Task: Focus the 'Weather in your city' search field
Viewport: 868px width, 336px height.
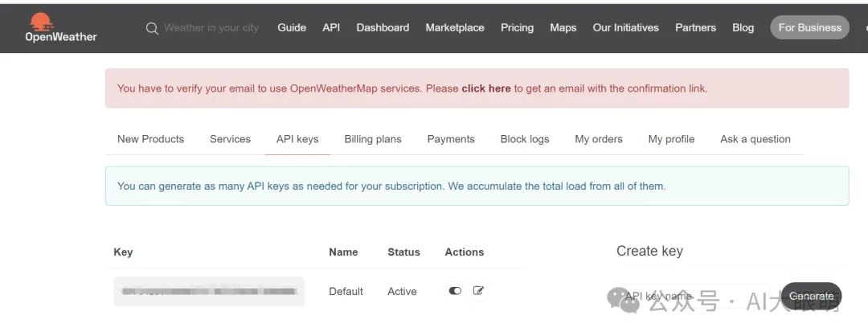Action: click(211, 28)
